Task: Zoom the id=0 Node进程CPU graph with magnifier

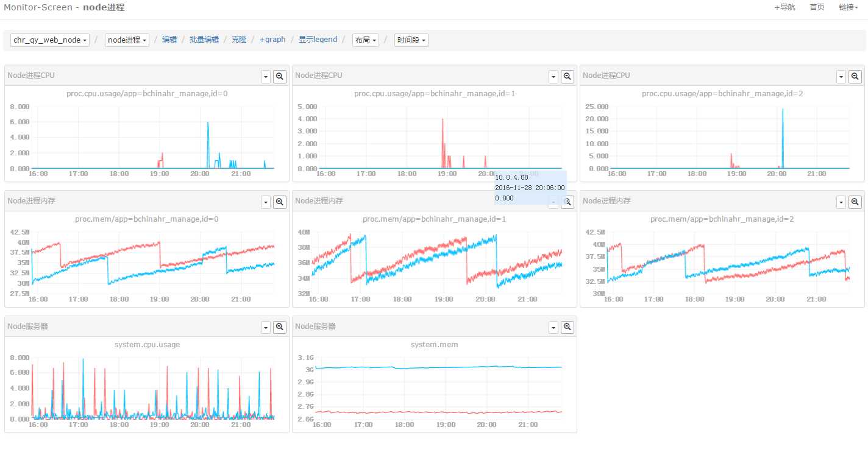Action: pyautogui.click(x=280, y=77)
